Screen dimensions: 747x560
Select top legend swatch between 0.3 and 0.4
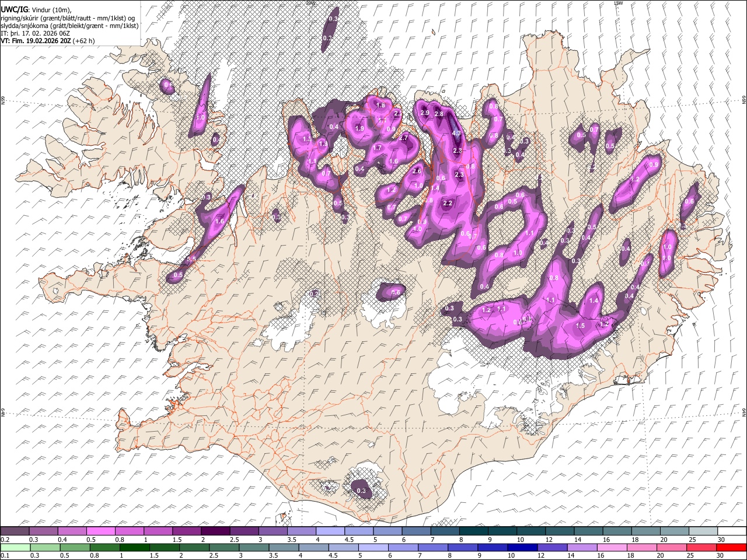tap(43, 531)
